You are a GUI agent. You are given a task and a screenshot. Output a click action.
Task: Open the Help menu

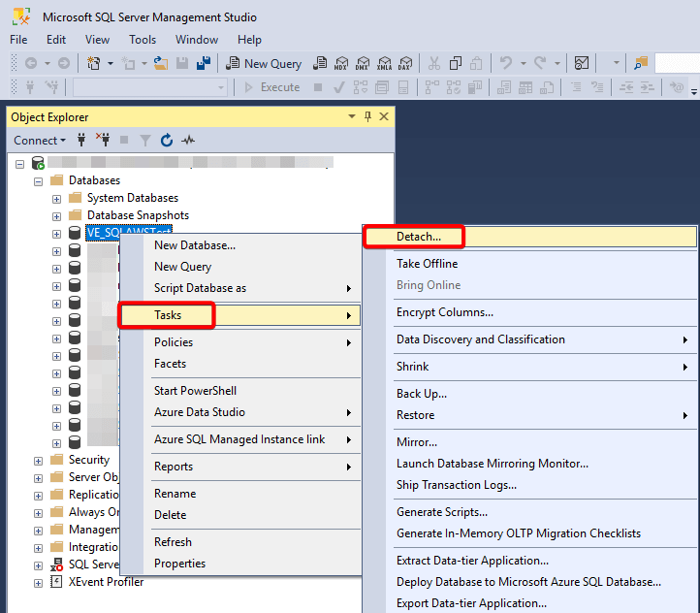(249, 40)
